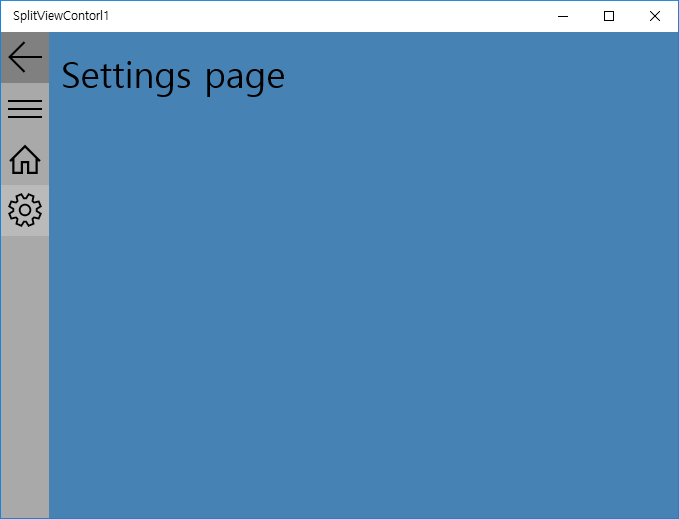Go back using the arrow button

(x=25, y=57)
